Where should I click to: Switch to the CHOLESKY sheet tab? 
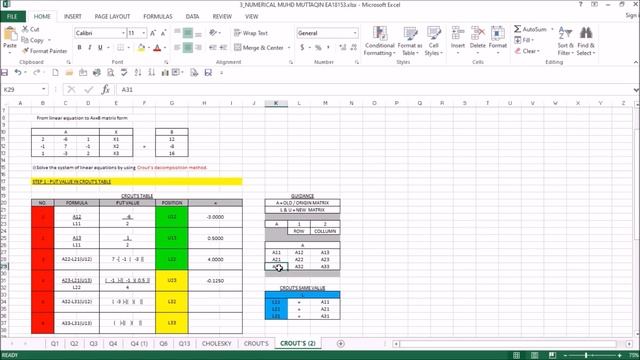pyautogui.click(x=216, y=344)
